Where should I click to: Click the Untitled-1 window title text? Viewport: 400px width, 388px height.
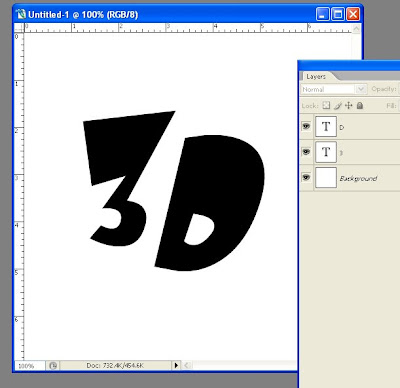point(83,15)
